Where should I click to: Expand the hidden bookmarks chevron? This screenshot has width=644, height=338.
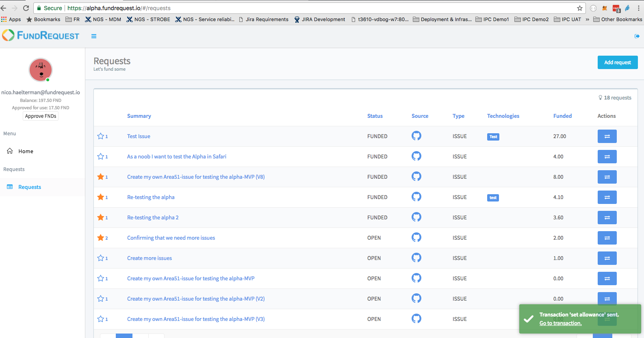[587, 19]
